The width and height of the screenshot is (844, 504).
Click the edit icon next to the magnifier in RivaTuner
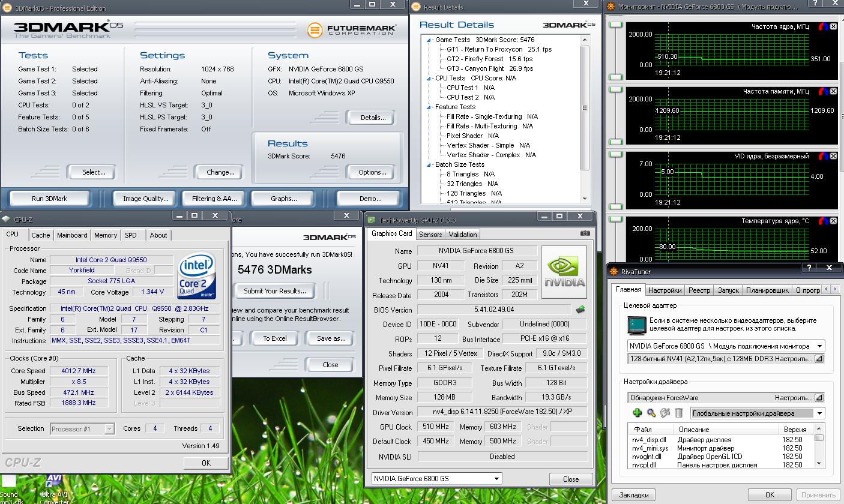point(665,413)
